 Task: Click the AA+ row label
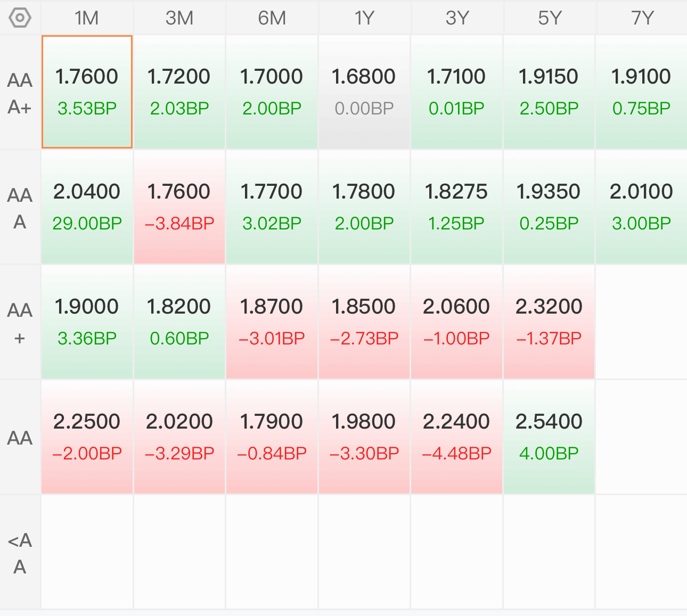pyautogui.click(x=20, y=323)
